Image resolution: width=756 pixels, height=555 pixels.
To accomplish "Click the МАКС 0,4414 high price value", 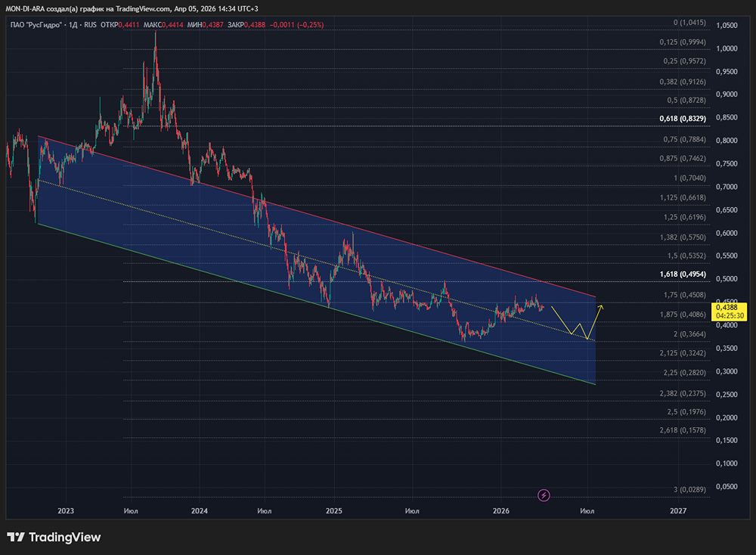I will [x=163, y=25].
